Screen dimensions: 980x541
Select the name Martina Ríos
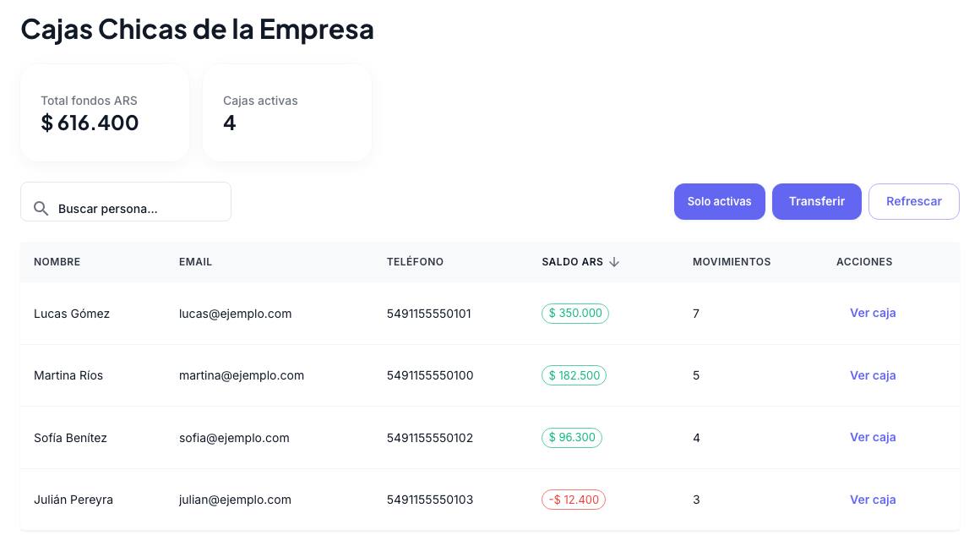68,375
